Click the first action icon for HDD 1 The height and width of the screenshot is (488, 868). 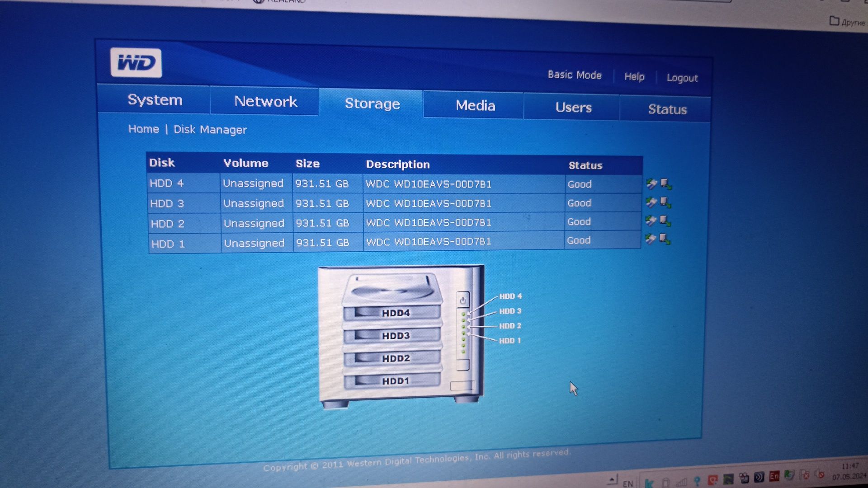click(651, 239)
